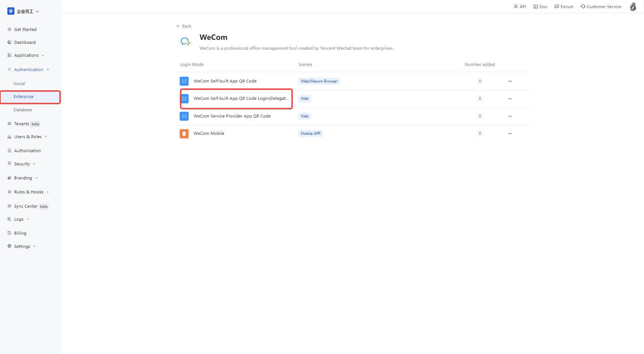Open the Doc link in header
Image resolution: width=644 pixels, height=354 pixels.
pos(540,7)
